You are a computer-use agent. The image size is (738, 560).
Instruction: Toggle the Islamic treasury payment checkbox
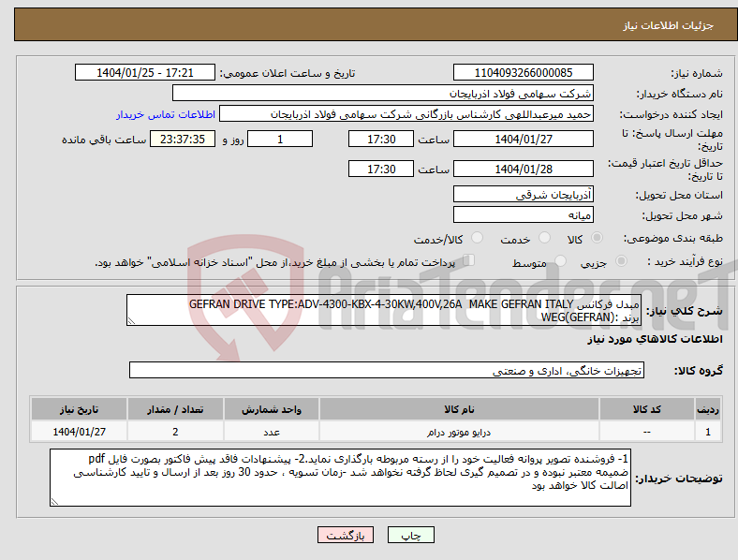469,259
